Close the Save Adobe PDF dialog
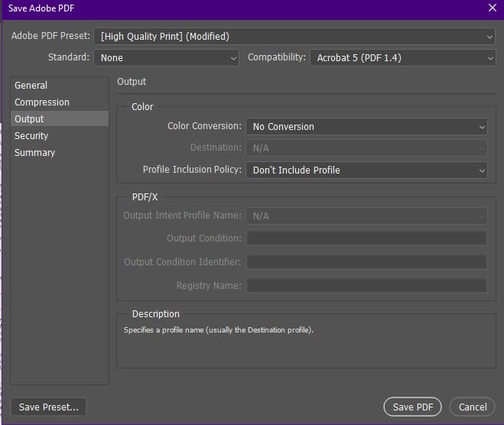 [492, 8]
